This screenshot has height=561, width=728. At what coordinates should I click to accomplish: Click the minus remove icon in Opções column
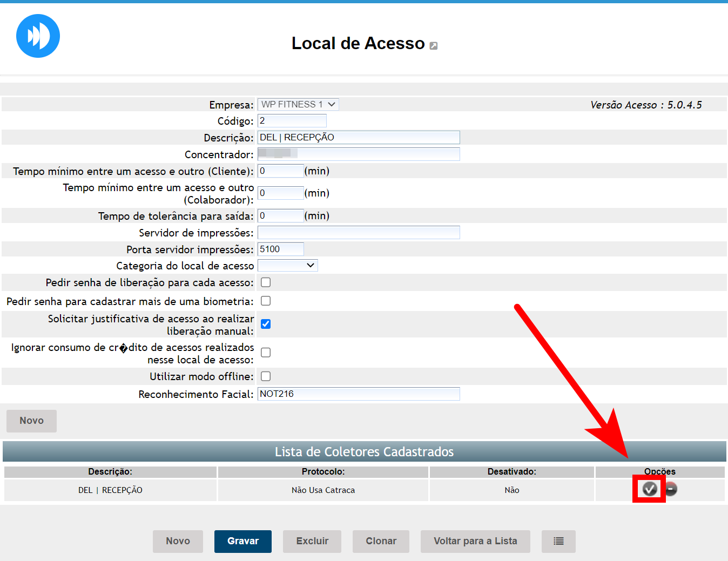pos(671,489)
